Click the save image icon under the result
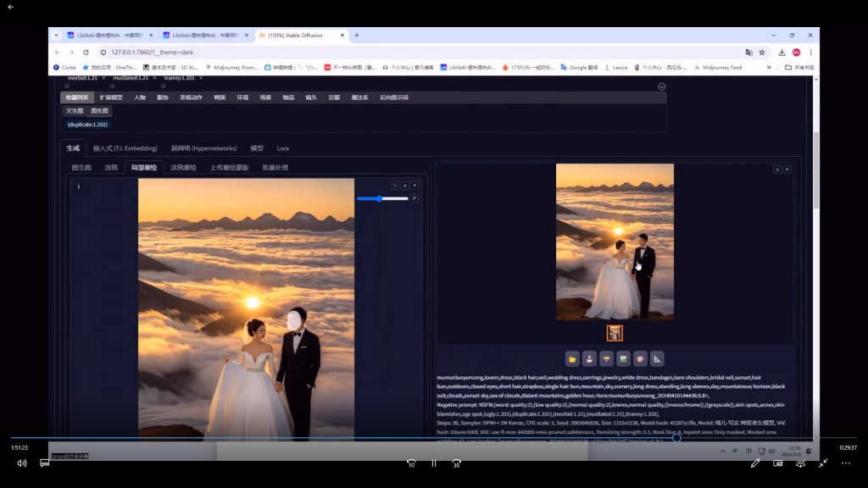Image resolution: width=868 pixels, height=488 pixels. 589,358
